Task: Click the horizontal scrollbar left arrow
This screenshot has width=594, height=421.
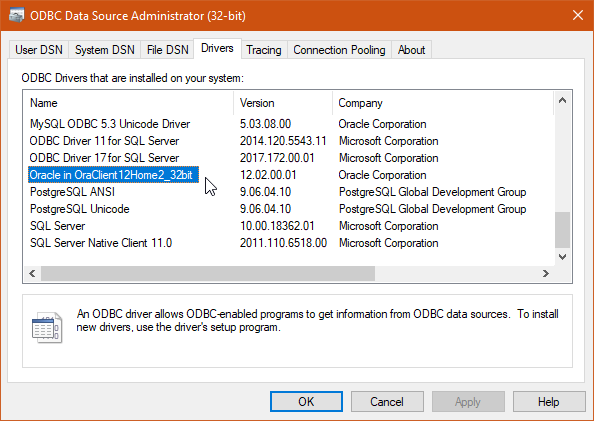Action: [32, 273]
